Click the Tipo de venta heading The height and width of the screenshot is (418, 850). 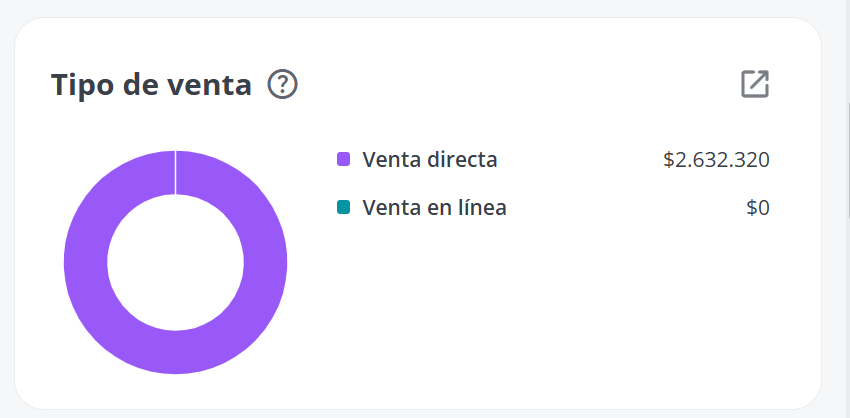pos(151,86)
